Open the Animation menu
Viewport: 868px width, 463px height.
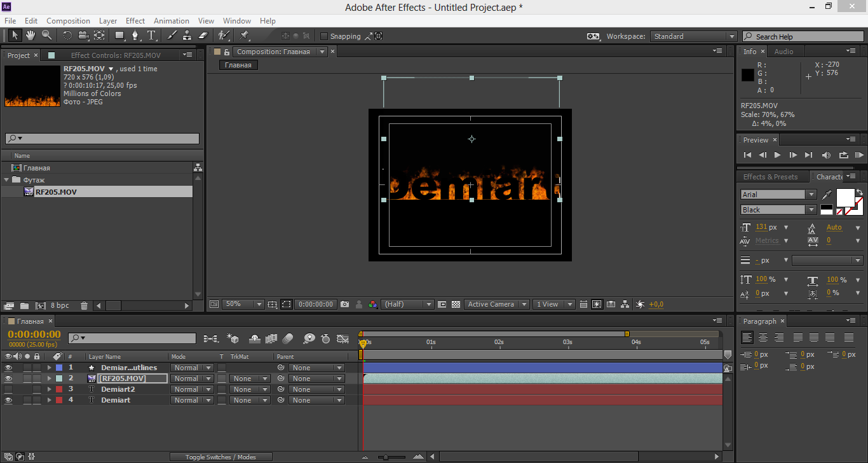pyautogui.click(x=172, y=21)
